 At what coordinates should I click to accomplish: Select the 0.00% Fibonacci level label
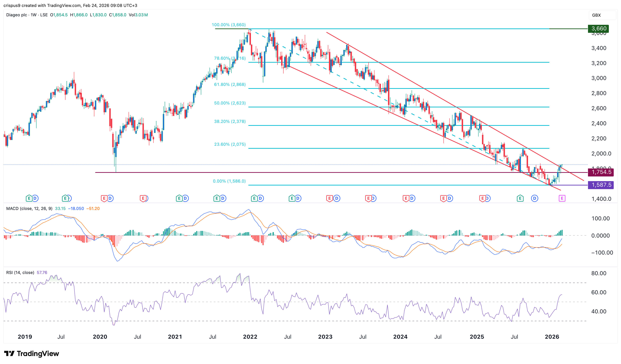click(x=229, y=181)
